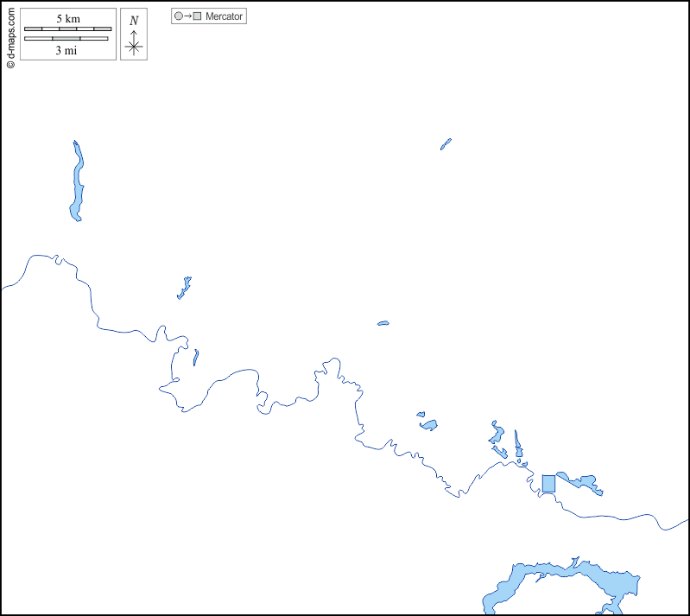Viewport: 690px width, 616px height.
Task: Click the north arrow compass icon
Action: (x=133, y=43)
